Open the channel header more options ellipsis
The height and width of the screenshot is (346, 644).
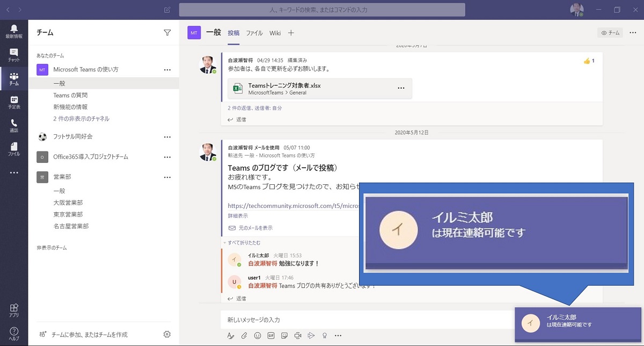click(633, 33)
